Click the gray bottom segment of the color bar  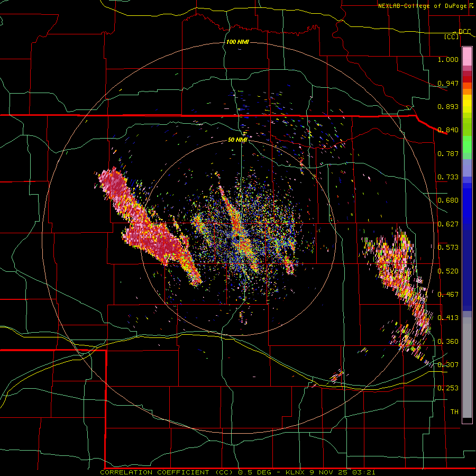[467, 368]
